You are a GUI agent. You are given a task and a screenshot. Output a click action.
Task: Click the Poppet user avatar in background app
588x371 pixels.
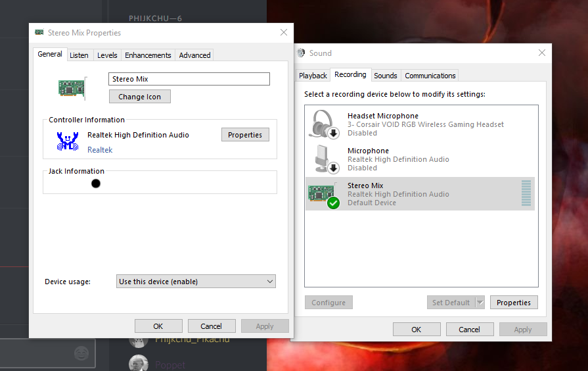pos(139,363)
